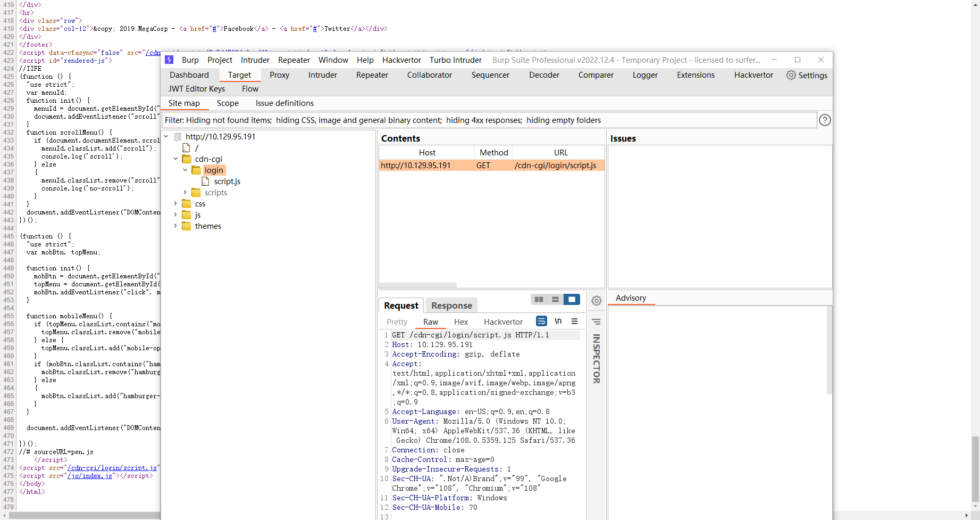Image resolution: width=980 pixels, height=520 pixels.
Task: Open the Comparer tab
Action: pyautogui.click(x=596, y=75)
